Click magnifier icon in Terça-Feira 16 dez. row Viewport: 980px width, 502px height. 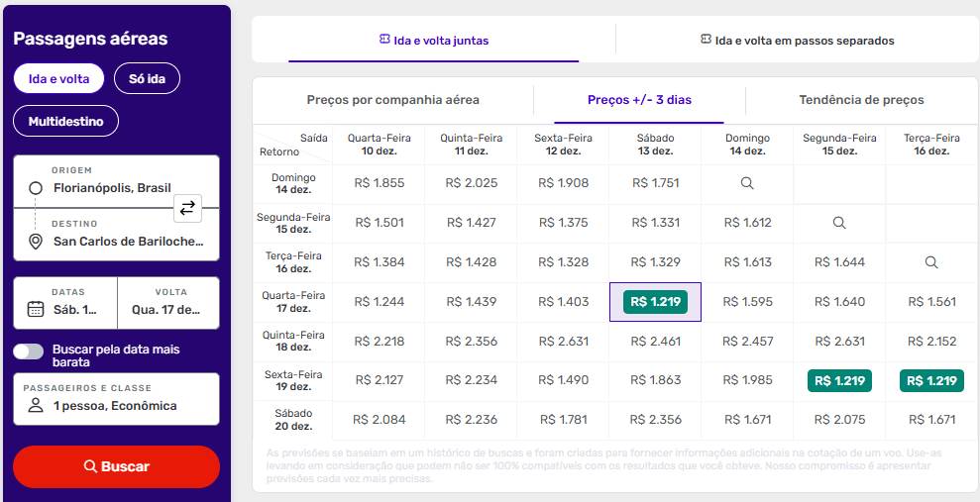pyautogui.click(x=931, y=262)
